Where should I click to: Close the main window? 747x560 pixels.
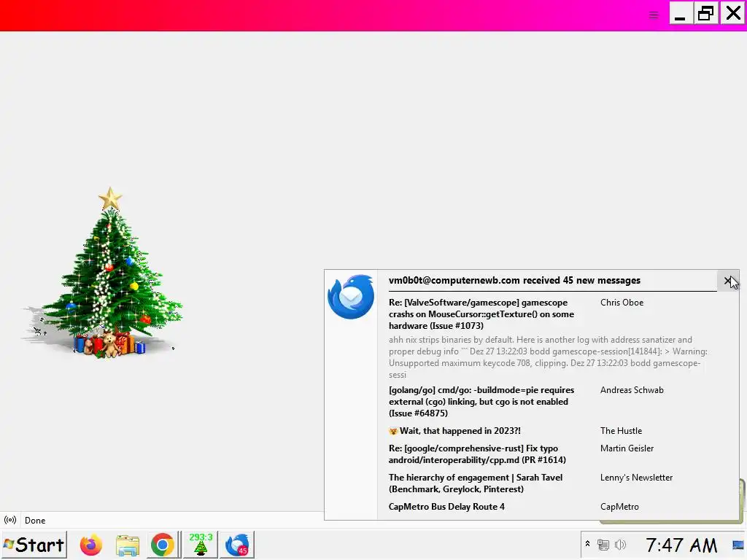pos(732,13)
